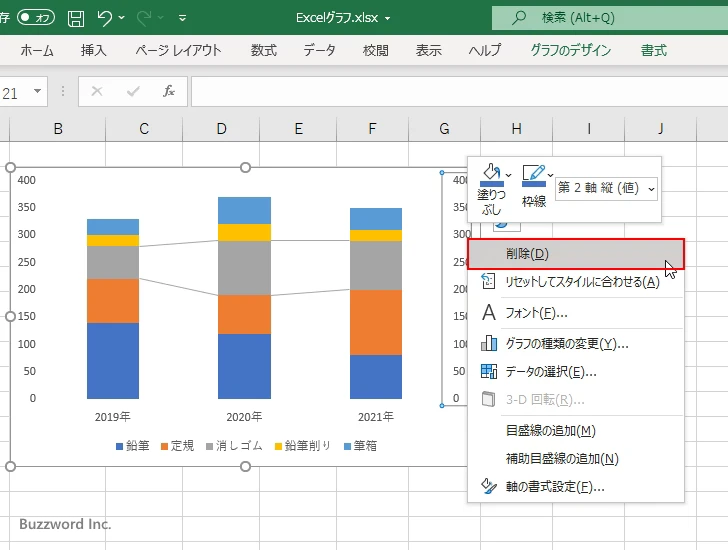Click the font A icon in menu
The height and width of the screenshot is (550, 728).
pos(488,312)
